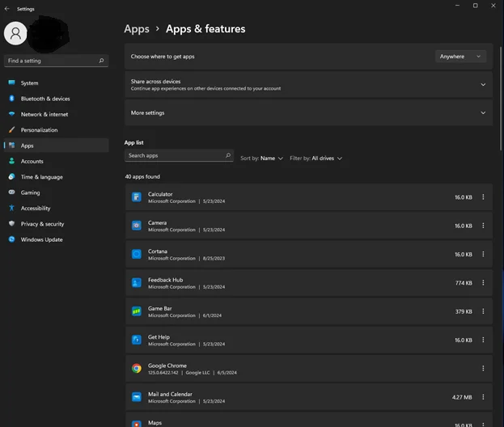Open more options for Google Chrome
The width and height of the screenshot is (504, 427).
pyautogui.click(x=483, y=369)
